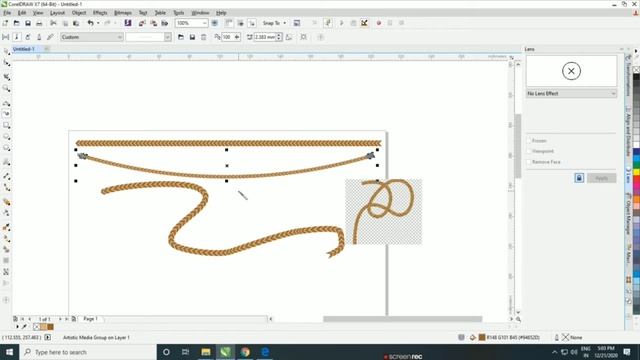The image size is (640, 360).
Task: Enable the Viewpoint checkbox in Lens docker
Action: [x=529, y=151]
